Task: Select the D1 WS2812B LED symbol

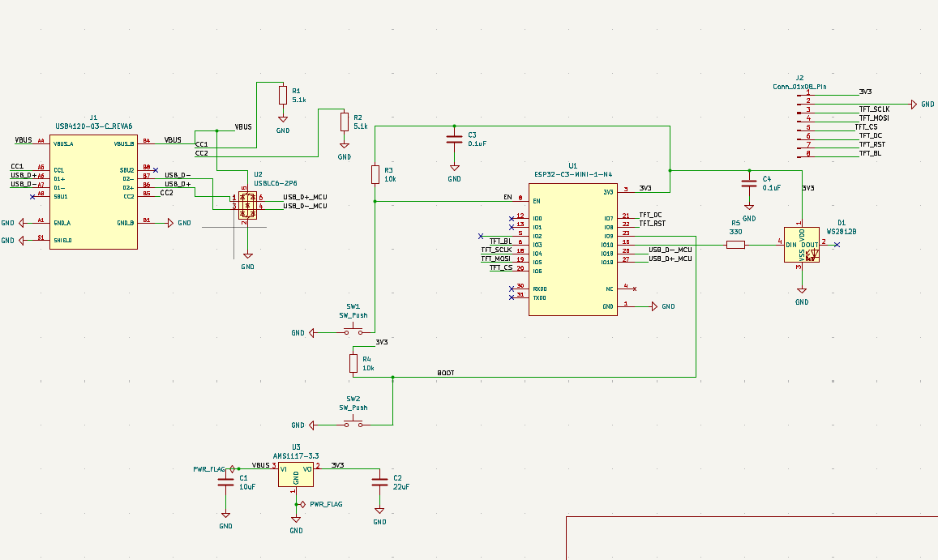Action: tap(802, 245)
